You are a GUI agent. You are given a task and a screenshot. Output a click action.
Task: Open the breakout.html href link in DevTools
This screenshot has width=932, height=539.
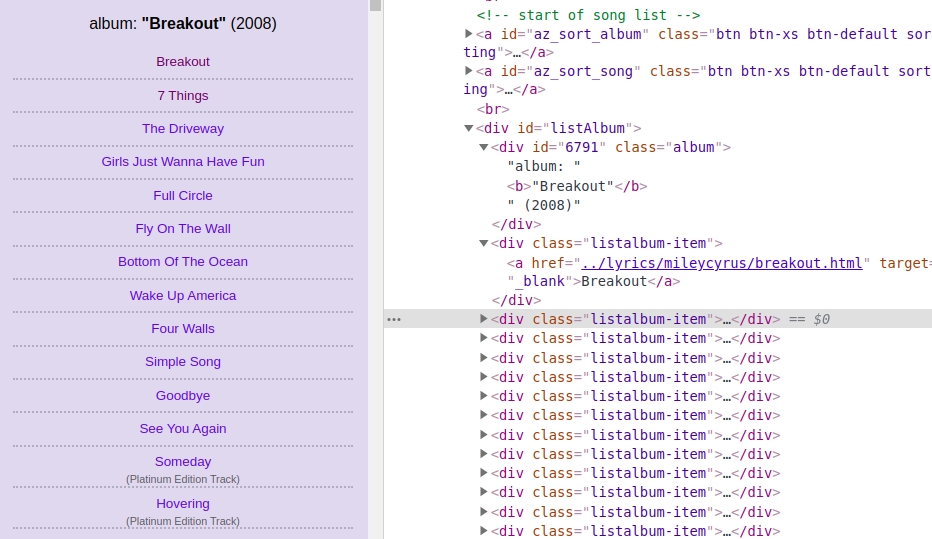pos(720,263)
